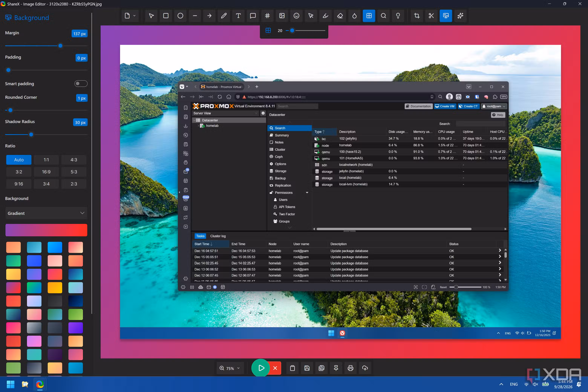The height and width of the screenshot is (392, 588).
Task: Expand the new file dropdown arrow
Action: coord(135,16)
